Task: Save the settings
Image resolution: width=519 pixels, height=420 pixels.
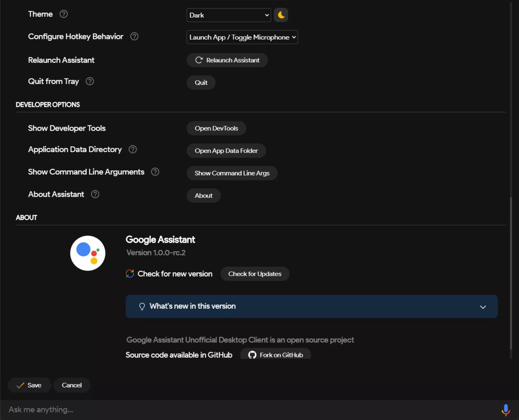Action: [x=29, y=385]
